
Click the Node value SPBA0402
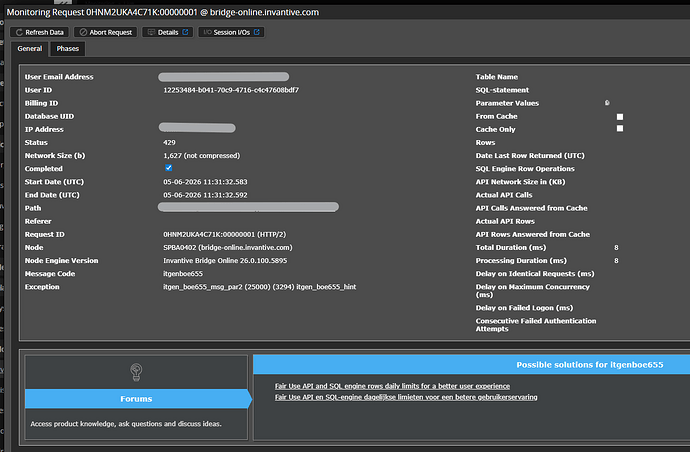228,247
